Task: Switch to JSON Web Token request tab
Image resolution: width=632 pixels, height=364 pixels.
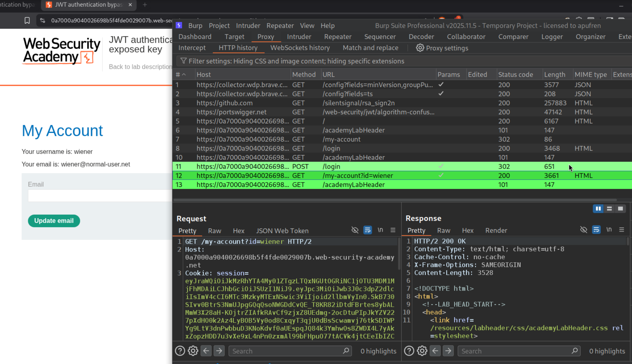Action: coord(282,231)
